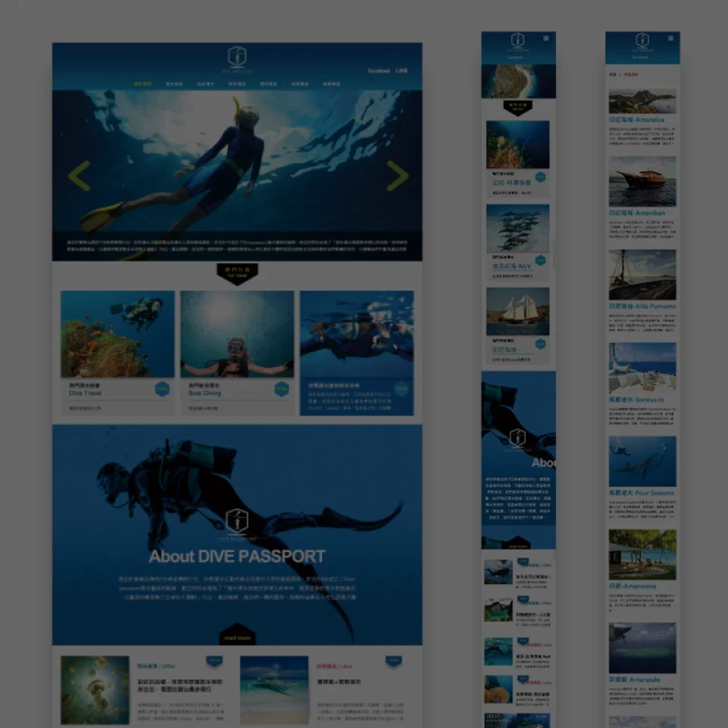Click the read more button under About DIVE PASSPORT
This screenshot has width=728, height=728.
click(x=237, y=635)
